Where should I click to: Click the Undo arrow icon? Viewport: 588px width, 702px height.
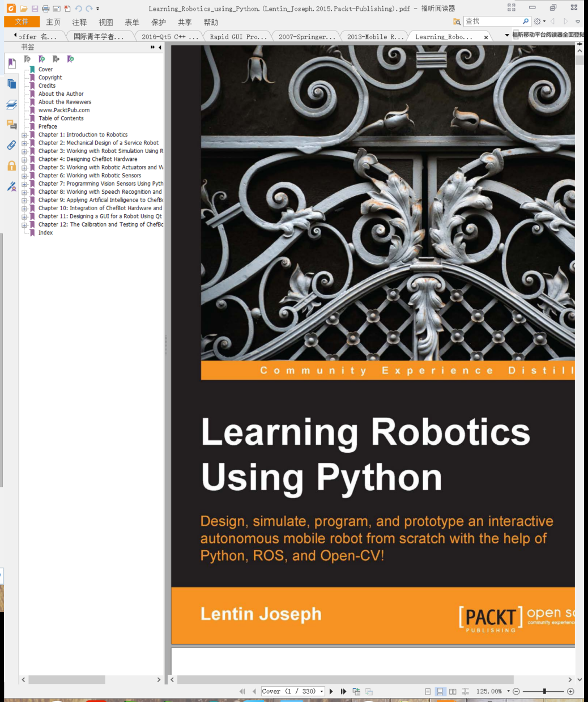coord(78,8)
